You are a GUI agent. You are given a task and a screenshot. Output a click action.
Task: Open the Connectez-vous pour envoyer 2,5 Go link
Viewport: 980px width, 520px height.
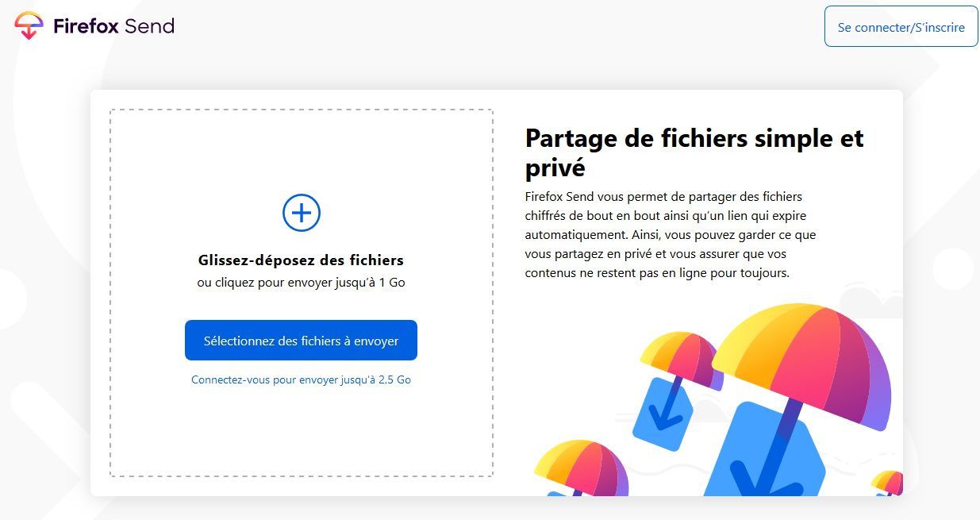pos(301,379)
